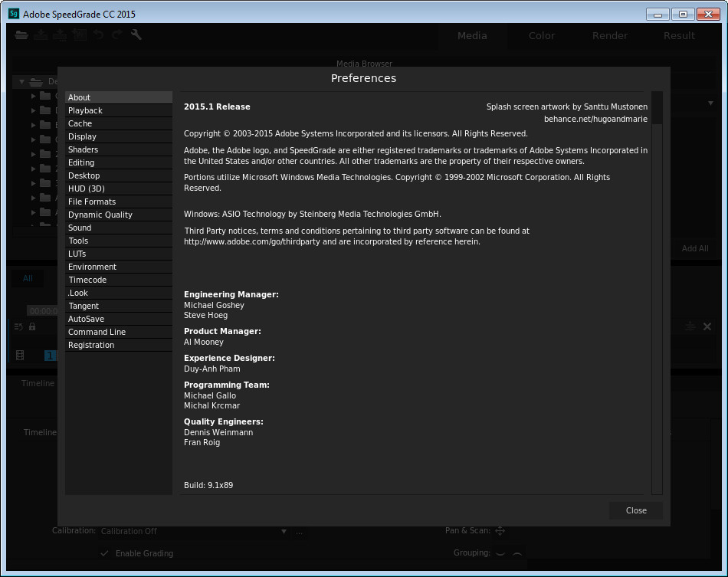Open the Cache preferences category
Viewport: 728px width, 577px height.
pyautogui.click(x=118, y=123)
